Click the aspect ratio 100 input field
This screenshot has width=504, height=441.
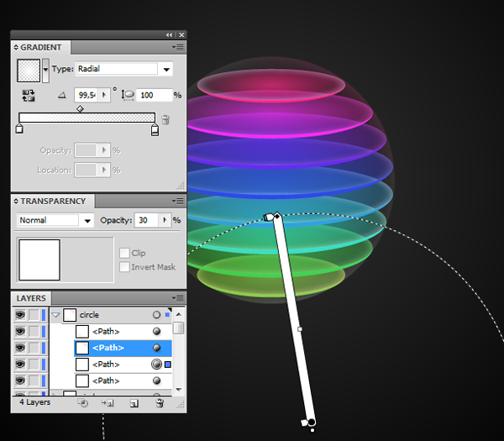click(x=154, y=95)
